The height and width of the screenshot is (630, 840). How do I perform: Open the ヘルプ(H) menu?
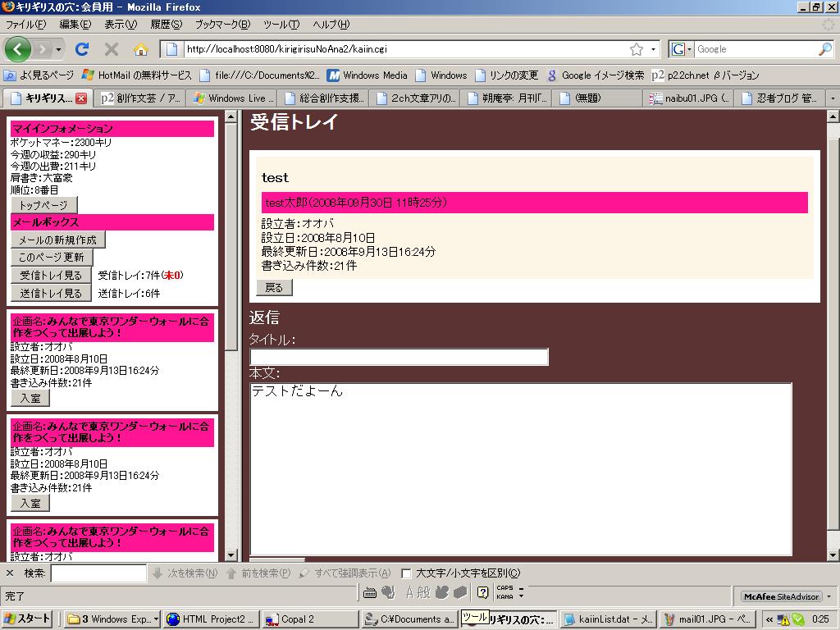click(x=331, y=24)
